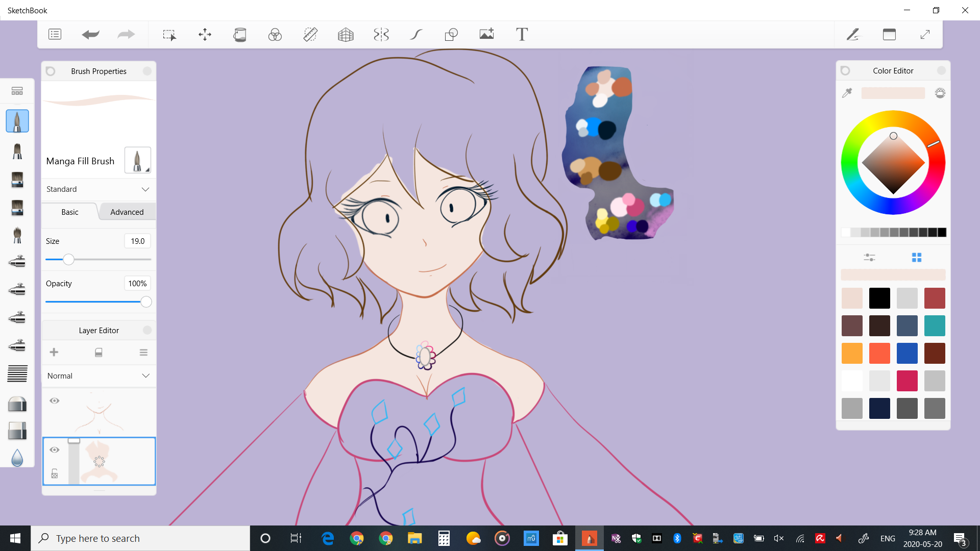Expand the Standard brush type dropdown
980x551 pixels.
[99, 189]
